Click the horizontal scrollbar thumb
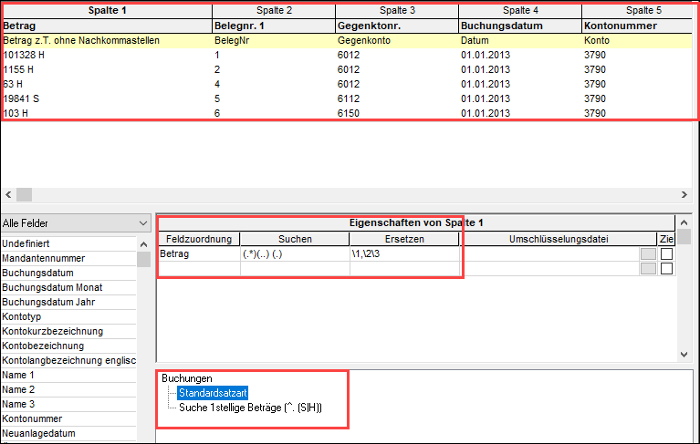700x444 pixels. coord(24,195)
